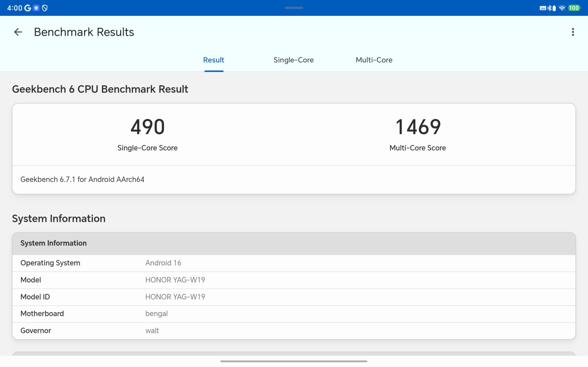This screenshot has width=588, height=367.
Task: Tap the 4:00 clock in status bar
Action: tap(15, 8)
